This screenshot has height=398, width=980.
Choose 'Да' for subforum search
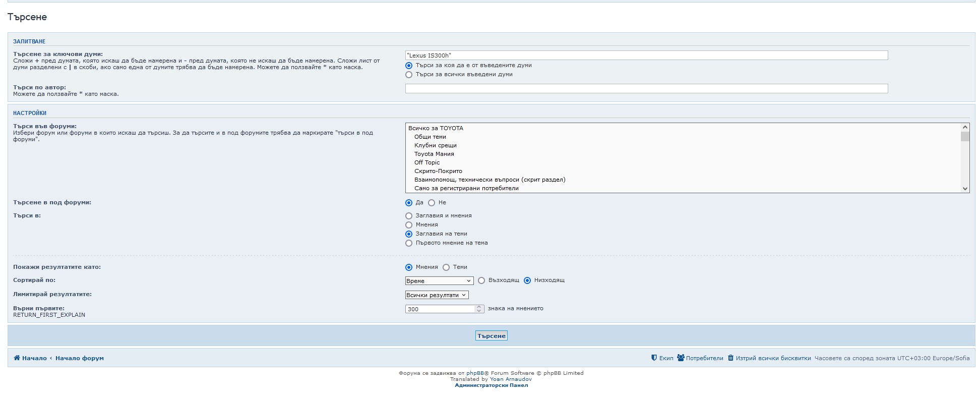409,203
